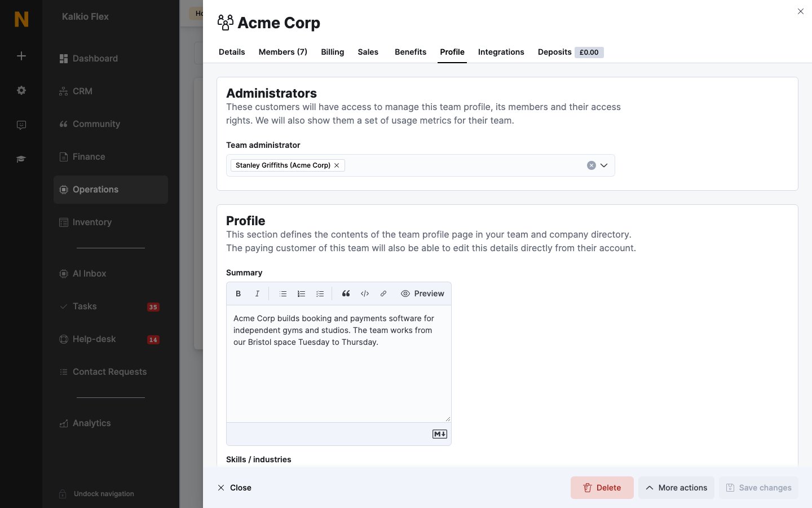Click the plus icon in left rail
The width and height of the screenshot is (812, 508).
click(21, 56)
